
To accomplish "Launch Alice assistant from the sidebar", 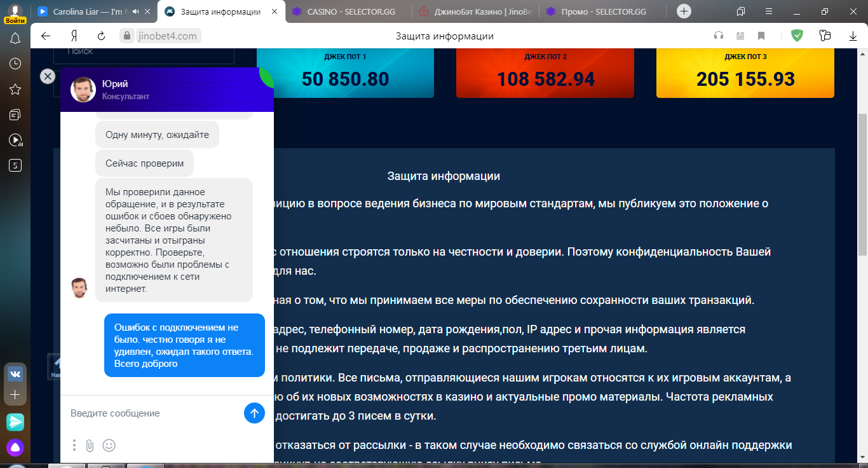I will point(14,447).
